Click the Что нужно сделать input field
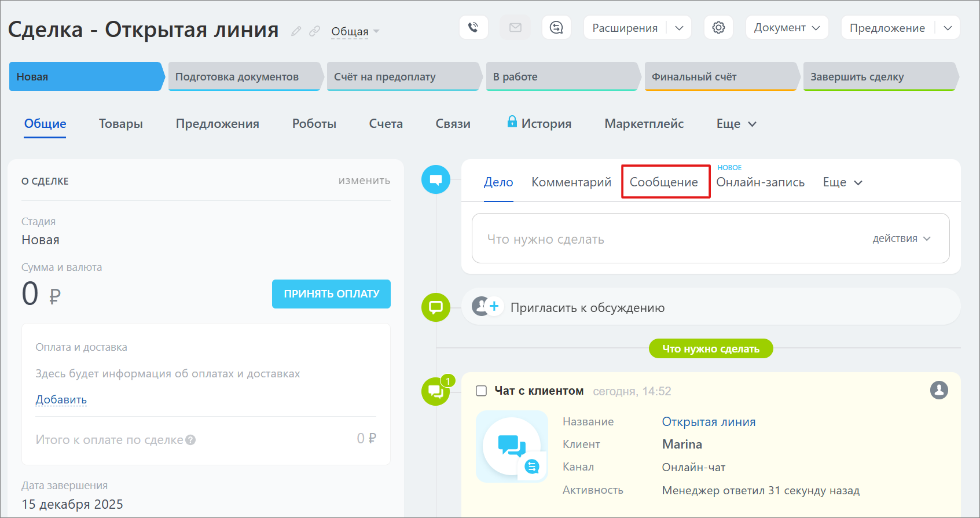The height and width of the screenshot is (518, 980). pos(666,239)
